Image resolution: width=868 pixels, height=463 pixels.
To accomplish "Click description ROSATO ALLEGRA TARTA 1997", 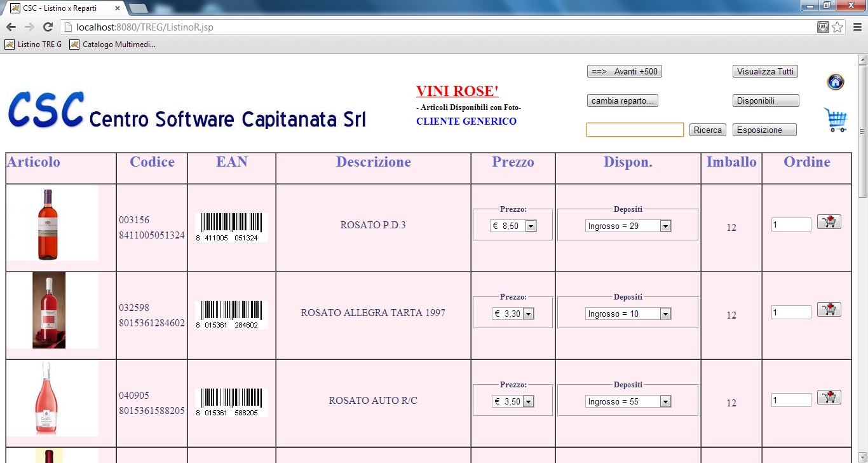I will coord(373,313).
